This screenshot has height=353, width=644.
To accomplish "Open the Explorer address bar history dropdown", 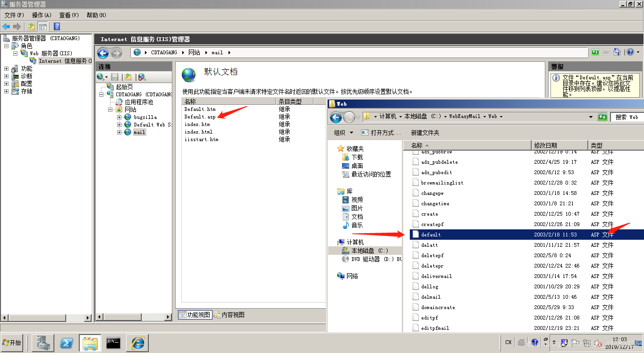I will tap(591, 117).
